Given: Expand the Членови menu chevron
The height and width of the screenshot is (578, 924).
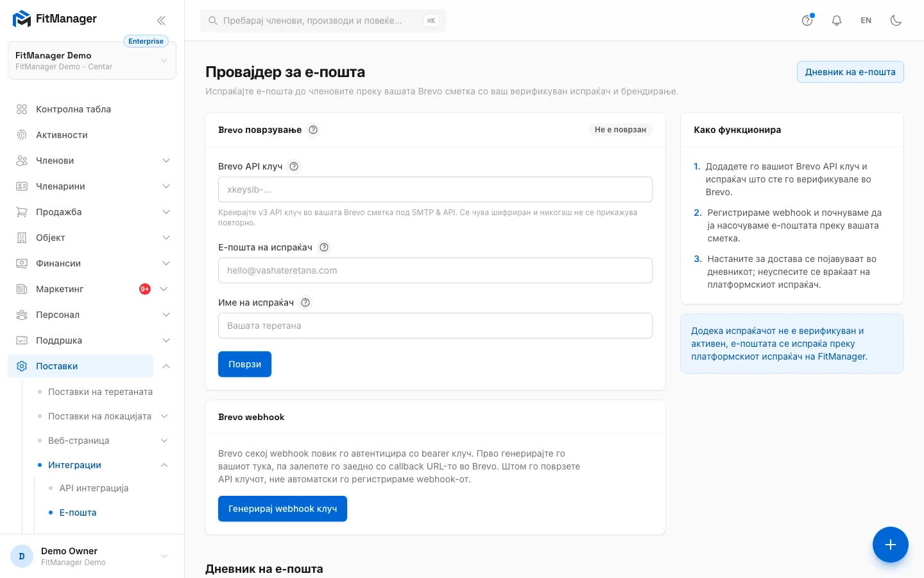Looking at the screenshot, I should pyautogui.click(x=166, y=161).
